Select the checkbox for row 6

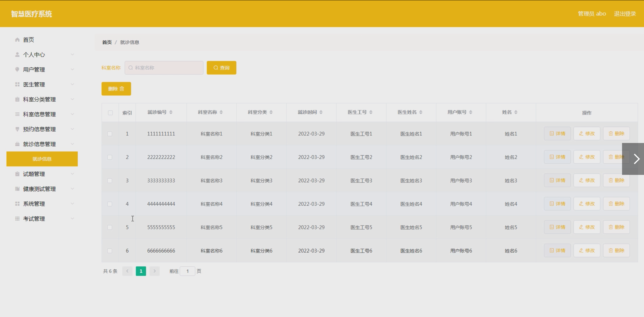tap(110, 251)
